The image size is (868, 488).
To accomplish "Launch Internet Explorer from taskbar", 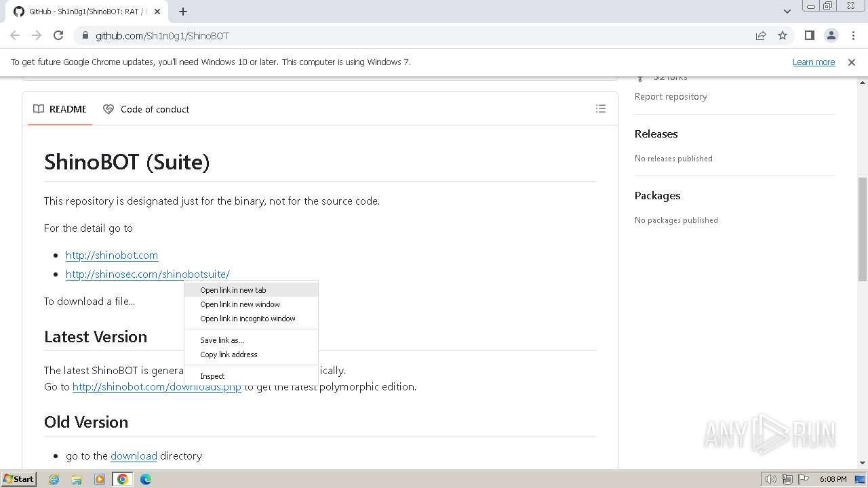I will point(54,479).
